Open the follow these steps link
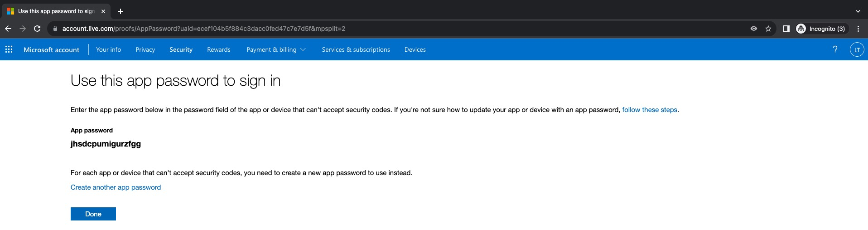The height and width of the screenshot is (230, 868). [649, 110]
